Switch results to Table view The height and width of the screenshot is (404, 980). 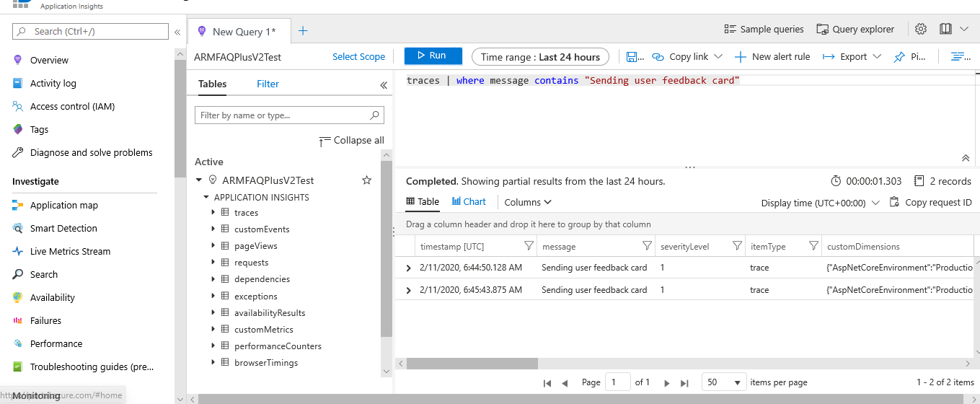click(x=423, y=202)
